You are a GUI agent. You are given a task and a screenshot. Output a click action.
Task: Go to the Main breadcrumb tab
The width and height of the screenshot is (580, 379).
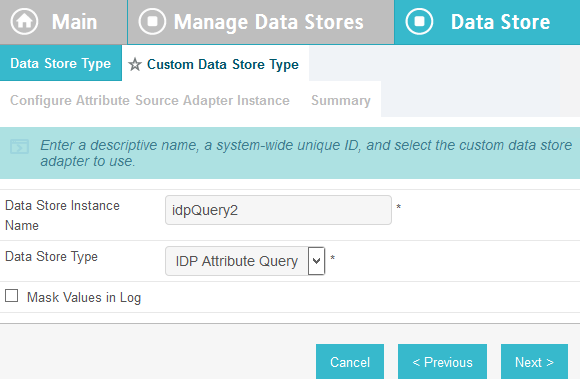pyautogui.click(x=63, y=22)
